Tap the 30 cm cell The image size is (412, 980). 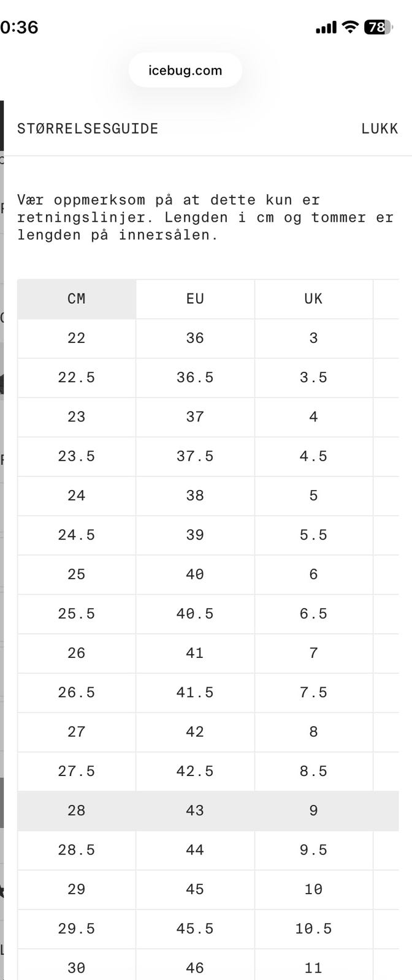[77, 968]
